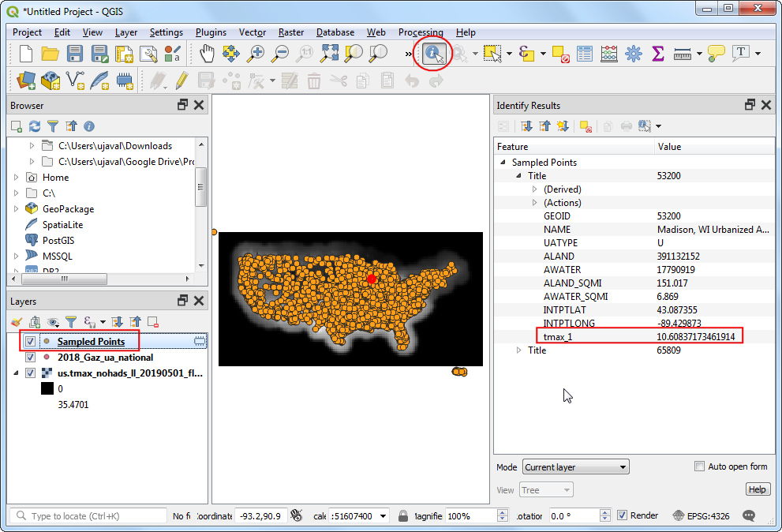
Task: Select the Identify Features tool
Action: 433,54
